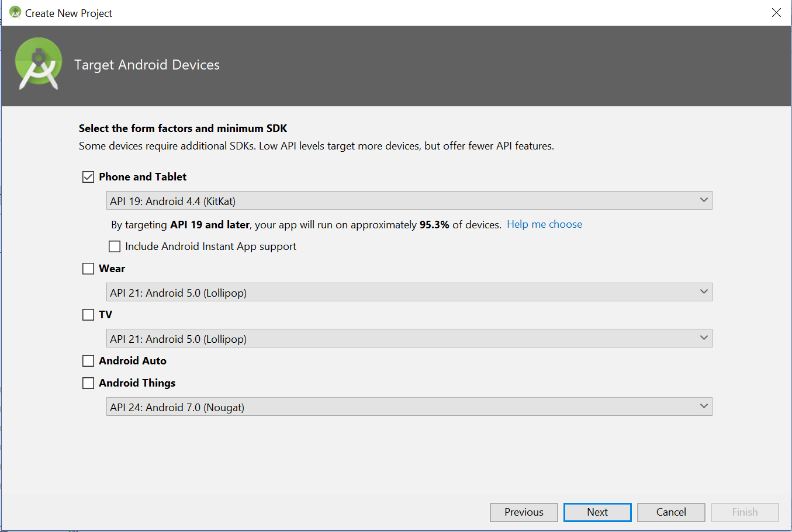
Task: Enable the Wear form factor
Action: (88, 268)
